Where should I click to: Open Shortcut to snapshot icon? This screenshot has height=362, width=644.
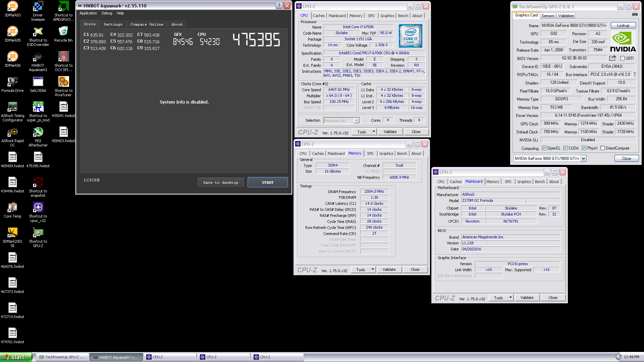[x=38, y=187]
